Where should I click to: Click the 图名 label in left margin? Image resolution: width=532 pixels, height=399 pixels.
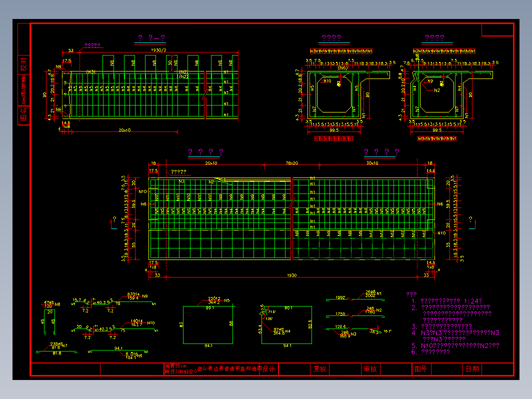[x=23, y=114]
